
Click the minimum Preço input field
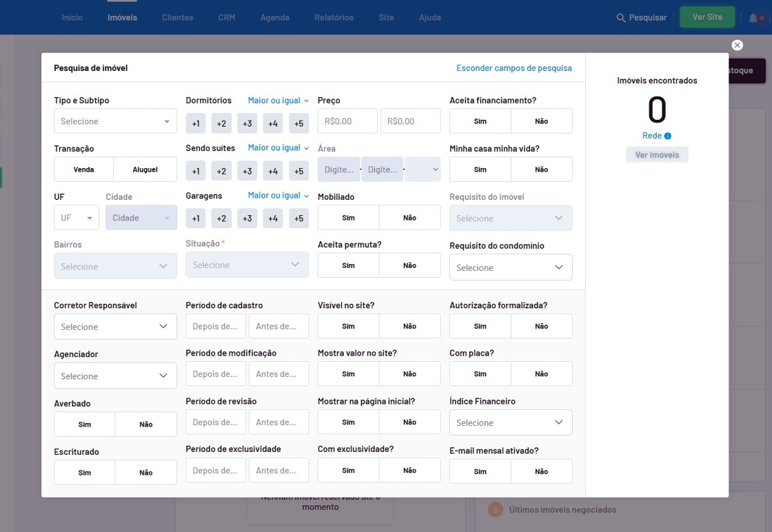pos(347,121)
